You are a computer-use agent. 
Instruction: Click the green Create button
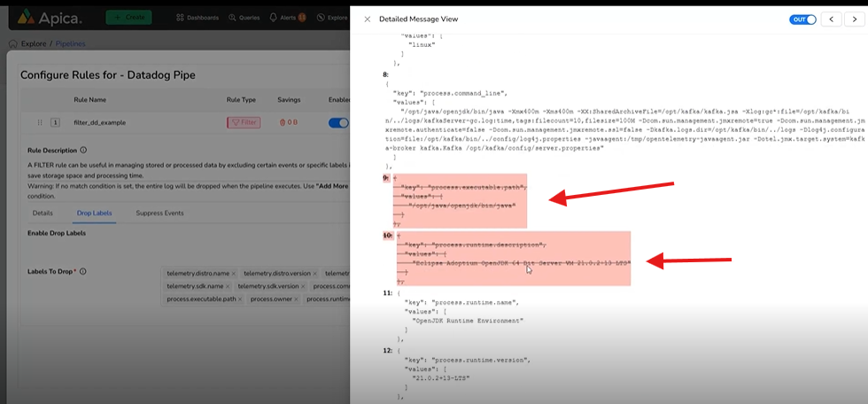128,17
